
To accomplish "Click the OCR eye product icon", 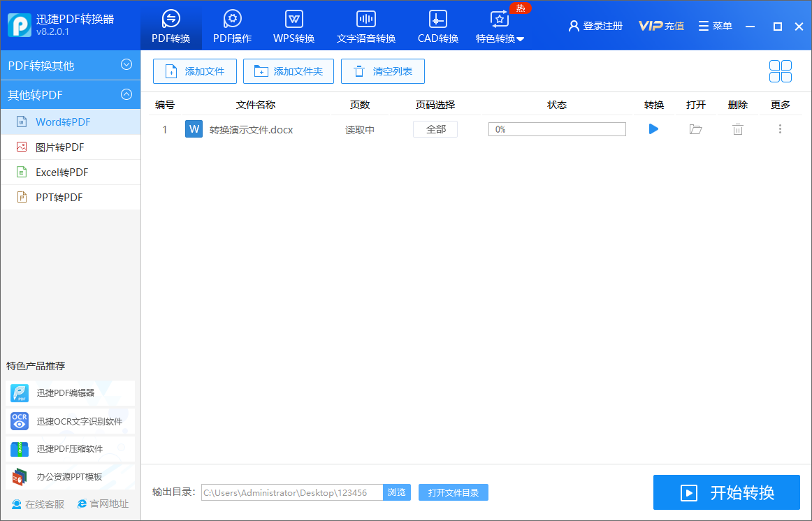I will (x=20, y=421).
